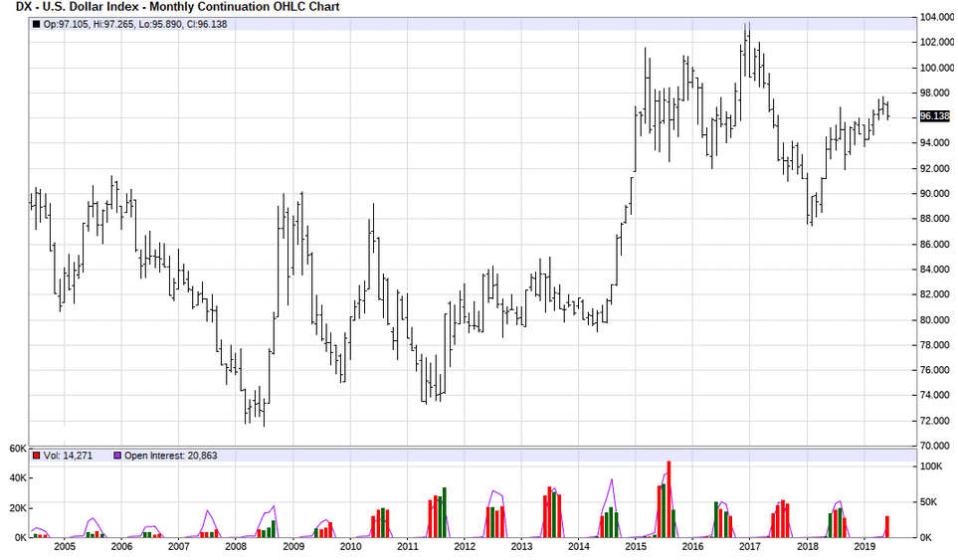Click the 2012 year label on time axis
Image resolution: width=958 pixels, height=560 pixels.
tap(465, 546)
